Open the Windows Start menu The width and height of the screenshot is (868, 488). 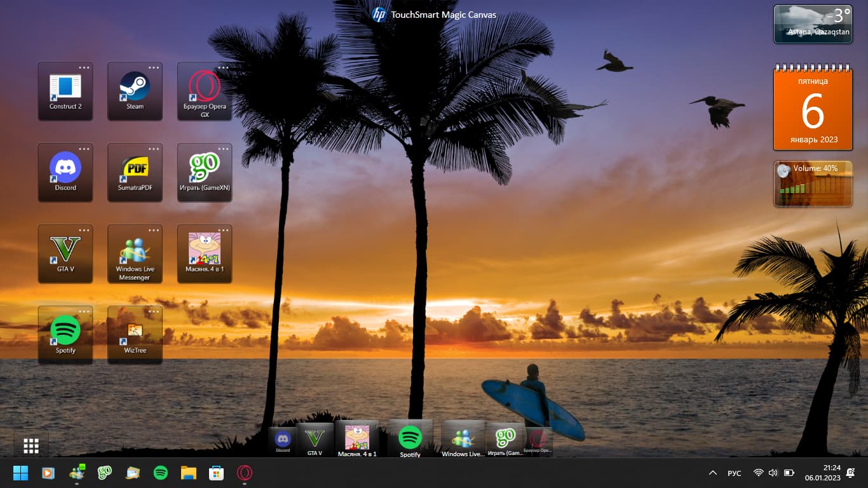tap(20, 473)
